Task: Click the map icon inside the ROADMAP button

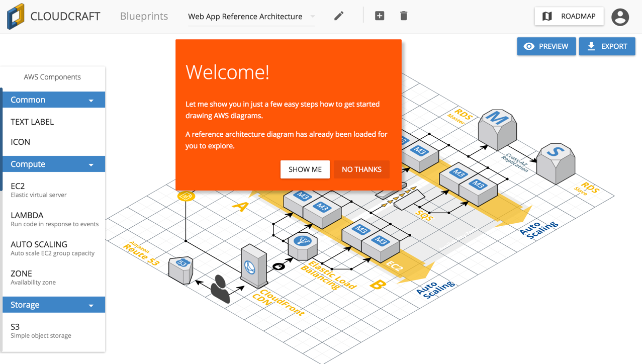Action: (x=548, y=16)
